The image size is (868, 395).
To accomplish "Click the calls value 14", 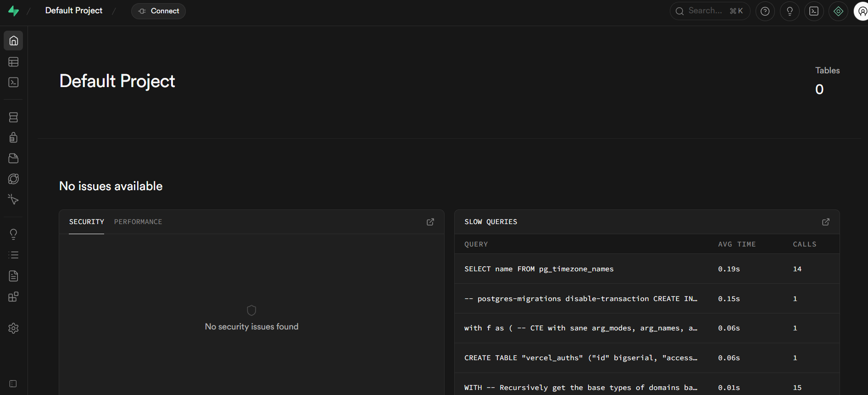I will [797, 269].
